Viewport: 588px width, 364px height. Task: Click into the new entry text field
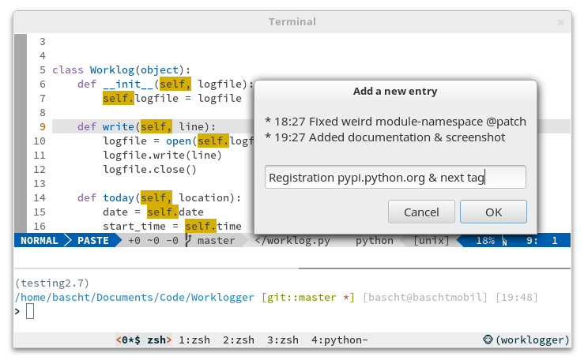(395, 178)
